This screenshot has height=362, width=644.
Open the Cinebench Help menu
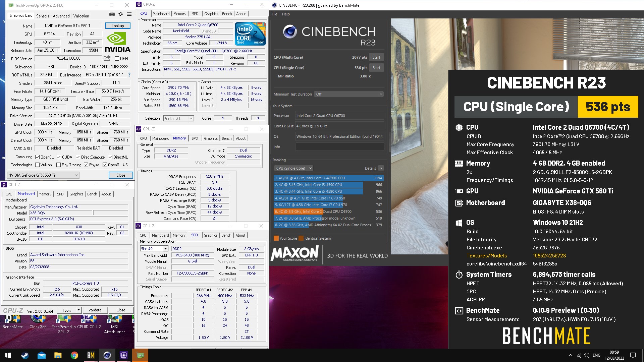[x=286, y=14]
